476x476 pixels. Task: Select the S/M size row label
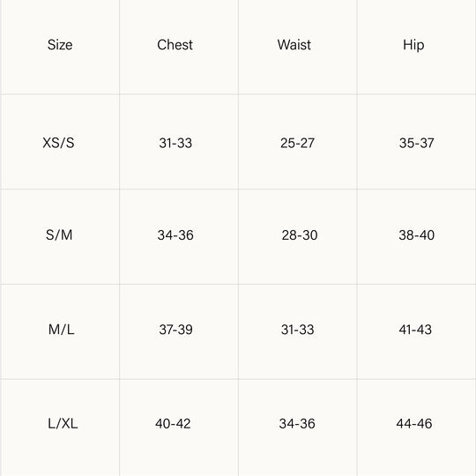point(59,235)
